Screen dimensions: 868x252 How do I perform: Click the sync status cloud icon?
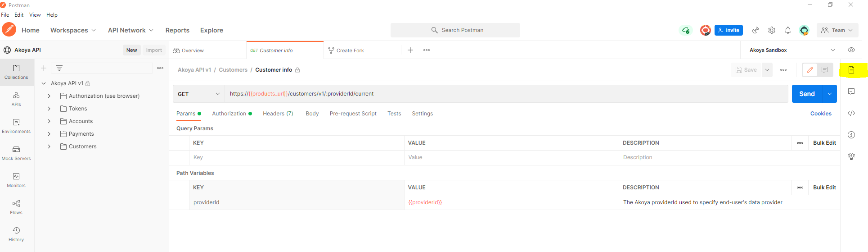pyautogui.click(x=686, y=30)
